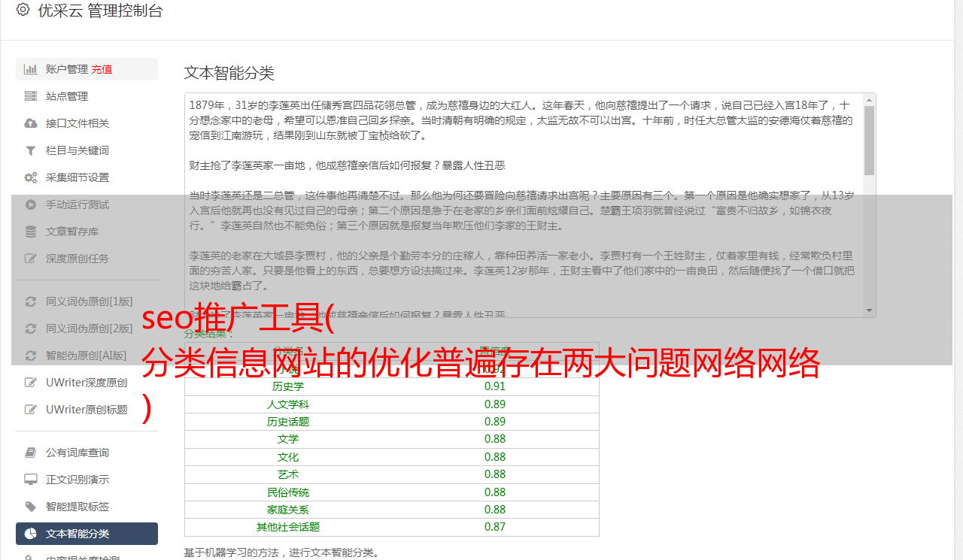Click the 文学 category cell
963x560 pixels.
(x=288, y=439)
